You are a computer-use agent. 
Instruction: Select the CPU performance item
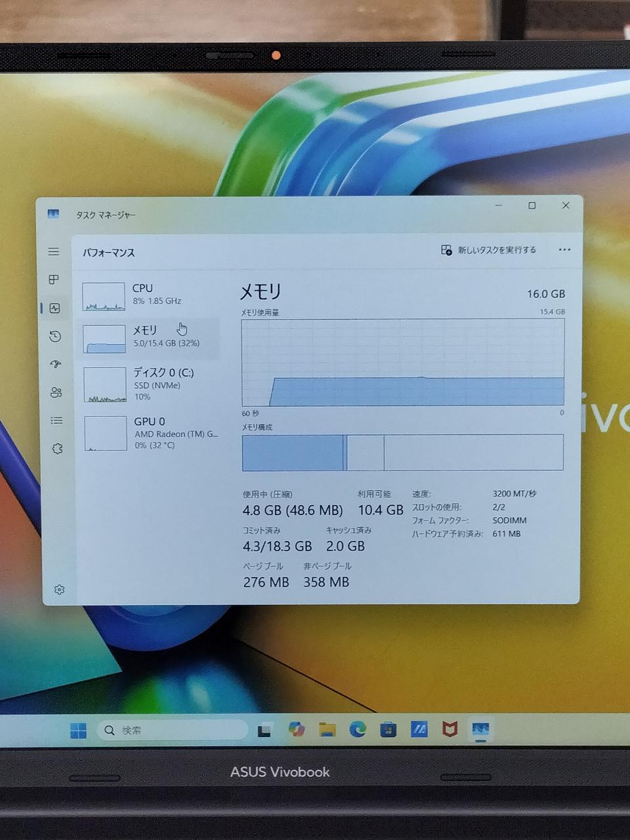point(150,295)
